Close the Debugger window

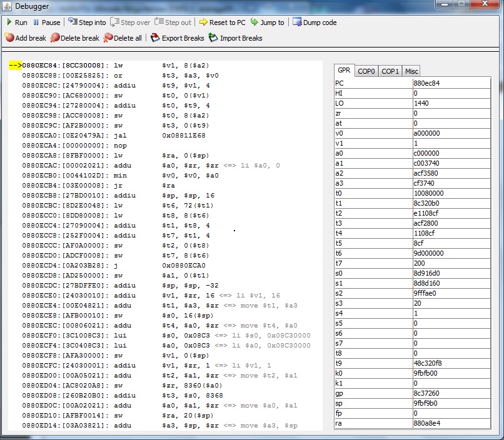click(x=485, y=4)
